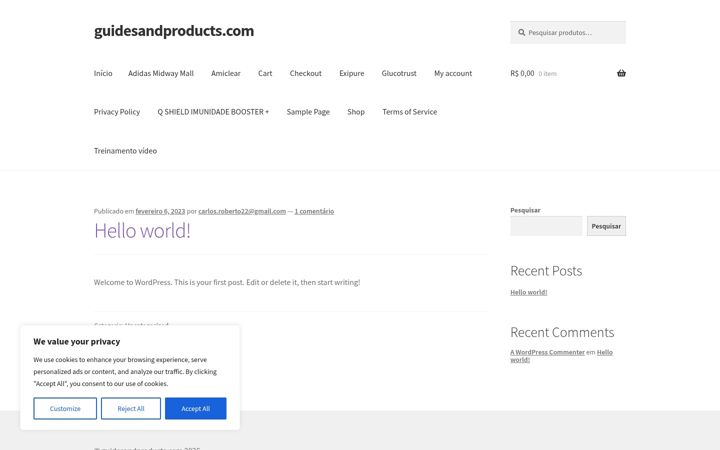This screenshot has height=450, width=720.
Task: Open Hello world! under Recent Posts
Action: click(529, 292)
